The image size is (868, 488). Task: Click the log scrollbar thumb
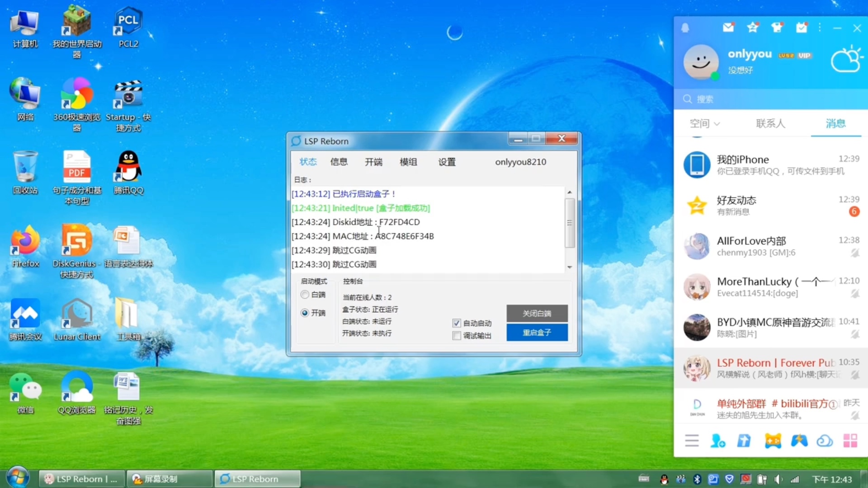(570, 223)
